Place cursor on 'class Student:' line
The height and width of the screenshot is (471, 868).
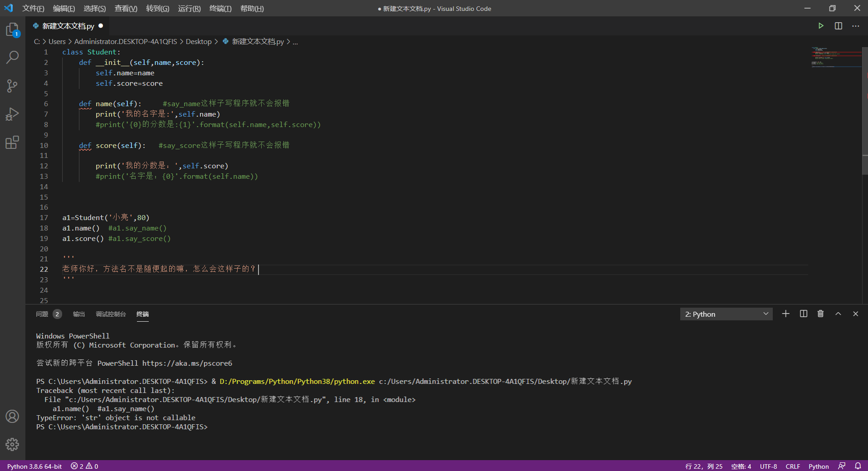tap(91, 52)
